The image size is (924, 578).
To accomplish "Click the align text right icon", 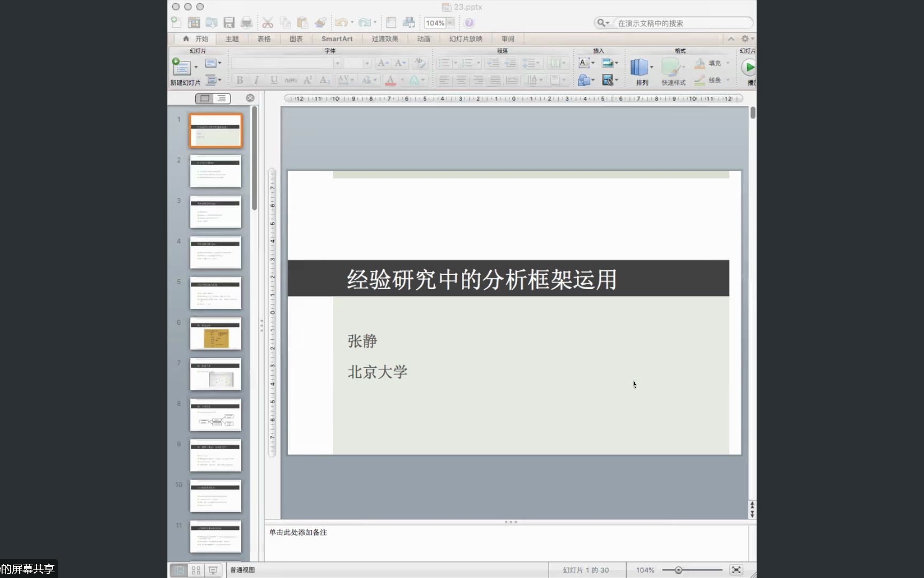I will click(478, 80).
